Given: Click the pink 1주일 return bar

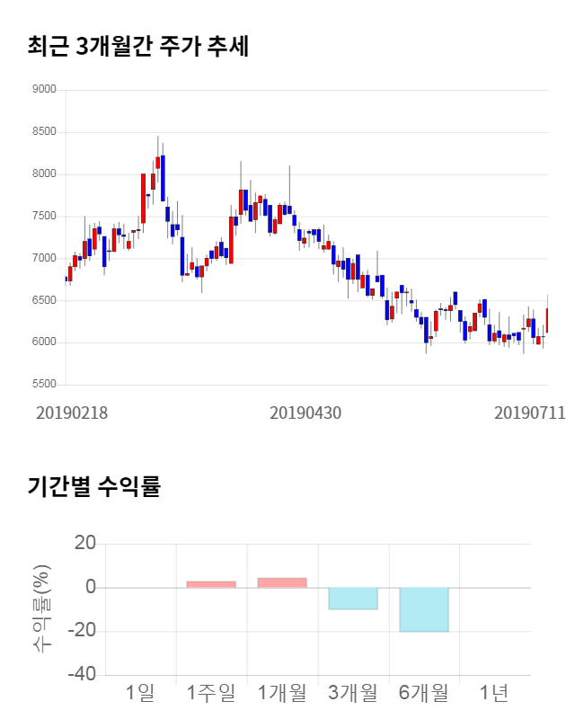Looking at the screenshot, I should (211, 584).
